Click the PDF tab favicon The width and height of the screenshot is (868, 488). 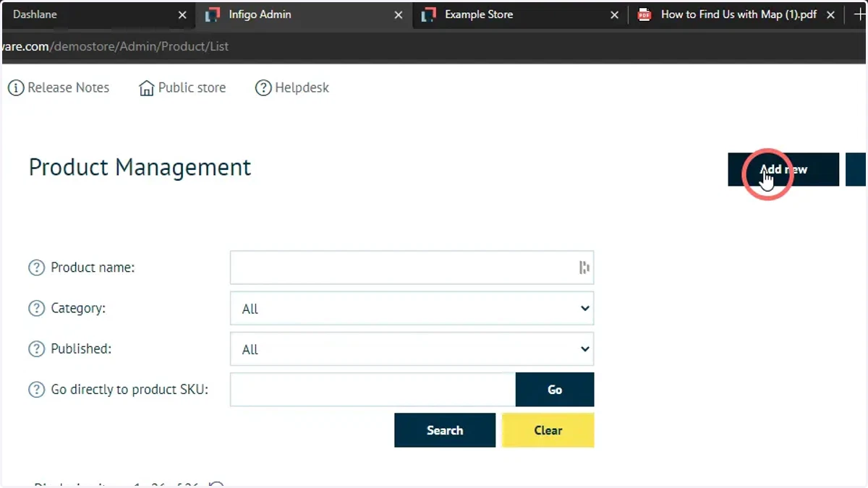coord(644,14)
